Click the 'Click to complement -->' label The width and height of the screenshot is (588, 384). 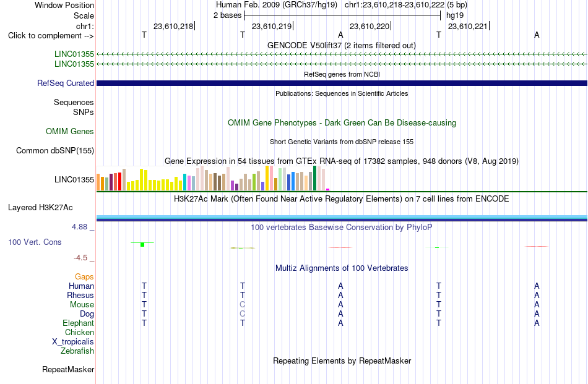(51, 36)
